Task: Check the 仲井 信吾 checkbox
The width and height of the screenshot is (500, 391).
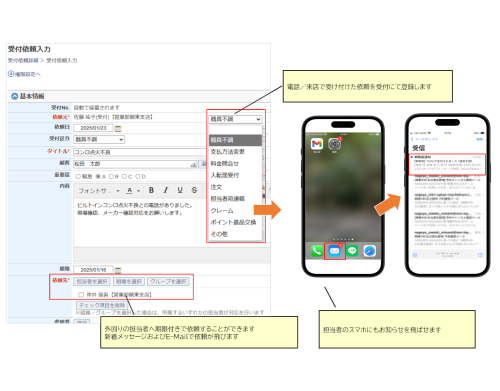Action: point(81,295)
